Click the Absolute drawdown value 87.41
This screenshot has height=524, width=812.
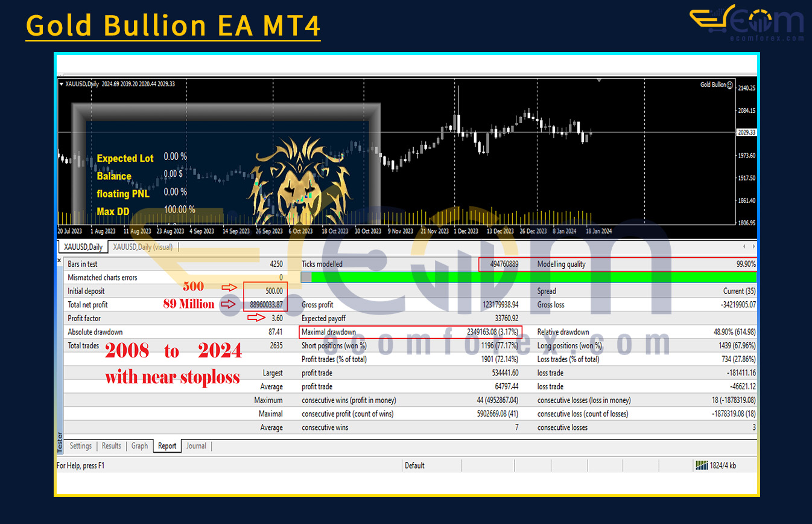point(275,332)
